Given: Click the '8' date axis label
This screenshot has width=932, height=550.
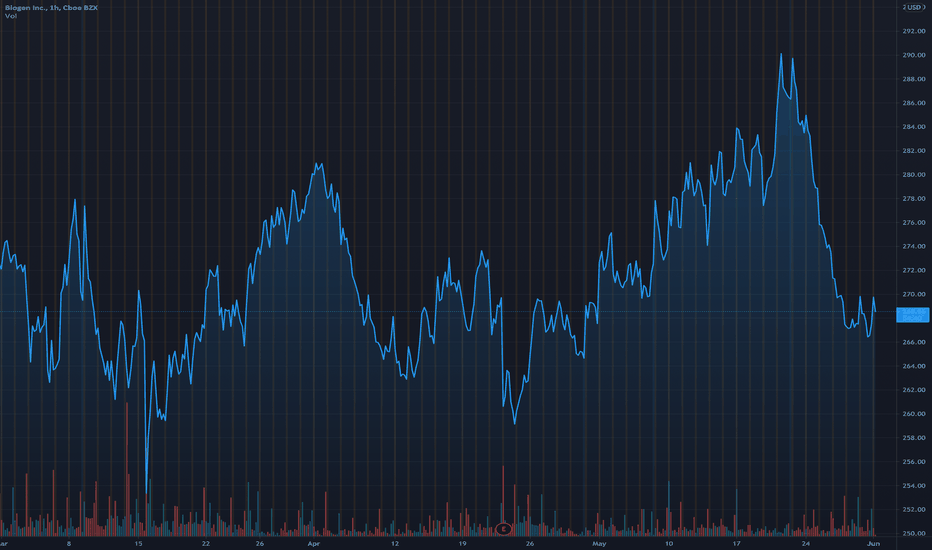Looking at the screenshot, I should pos(69,543).
